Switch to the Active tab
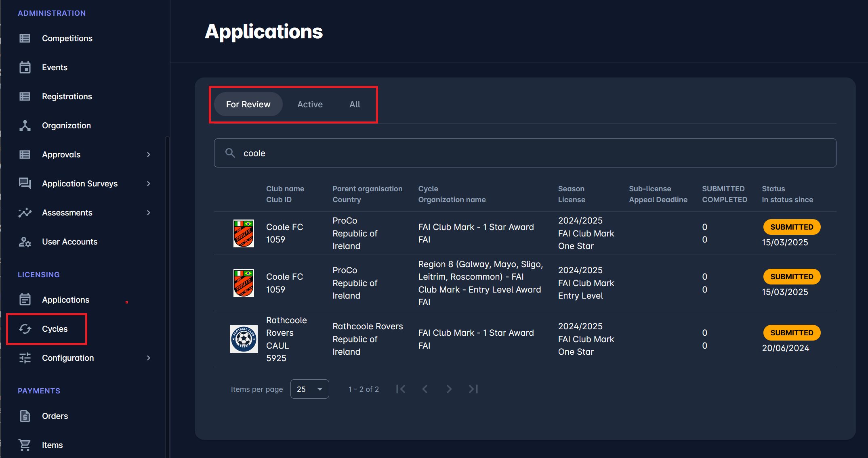Image resolution: width=868 pixels, height=458 pixels. pos(310,105)
